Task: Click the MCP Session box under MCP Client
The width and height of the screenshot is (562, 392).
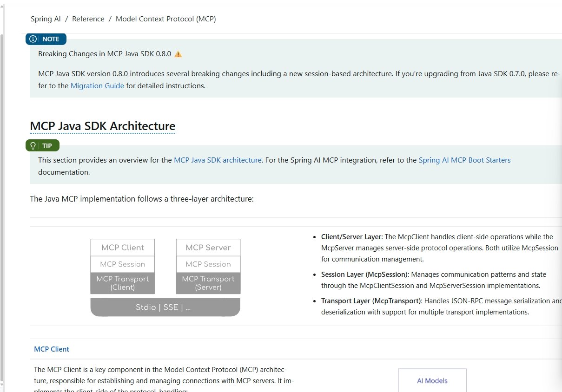Action: click(x=123, y=264)
